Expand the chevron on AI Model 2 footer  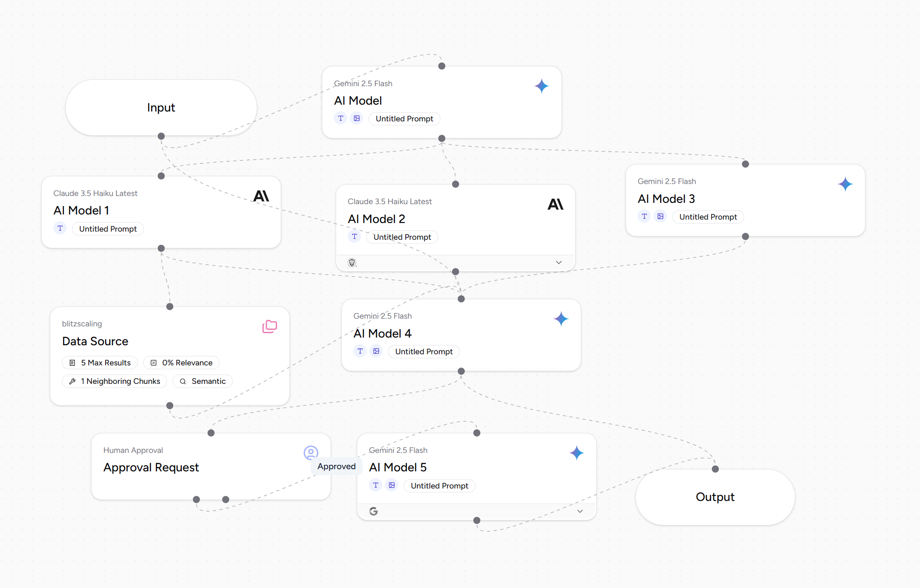point(559,262)
